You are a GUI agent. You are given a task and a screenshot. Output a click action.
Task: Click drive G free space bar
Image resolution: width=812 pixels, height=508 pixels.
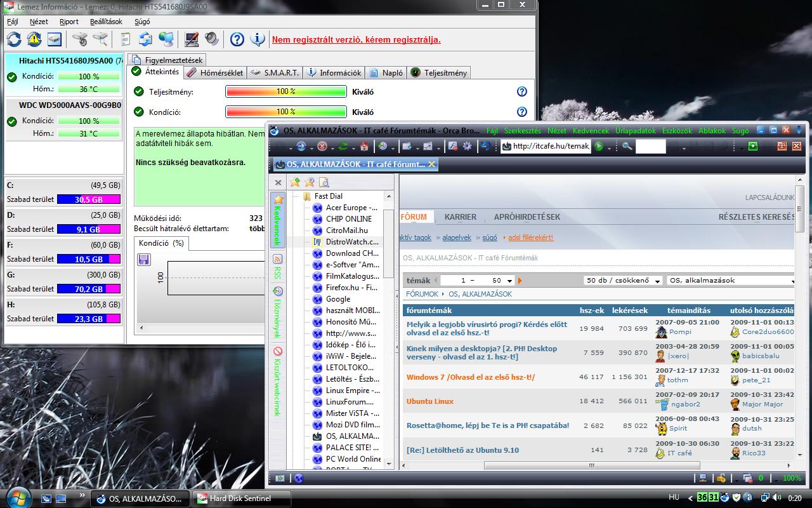click(89, 289)
